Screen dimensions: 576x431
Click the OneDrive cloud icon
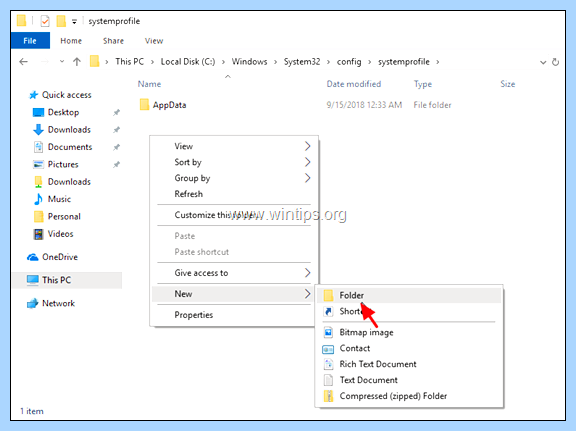pyautogui.click(x=33, y=257)
